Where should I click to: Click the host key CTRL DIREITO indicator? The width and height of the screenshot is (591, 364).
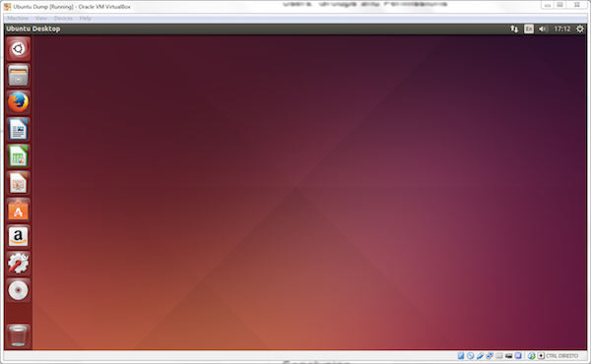[x=562, y=356]
